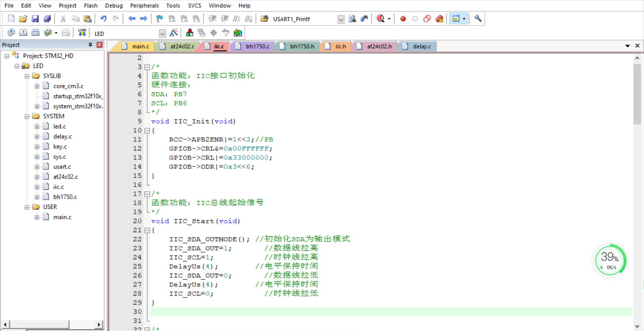Collapse the IIC_Init function body
Screen dimensions: 644x331
click(x=147, y=131)
